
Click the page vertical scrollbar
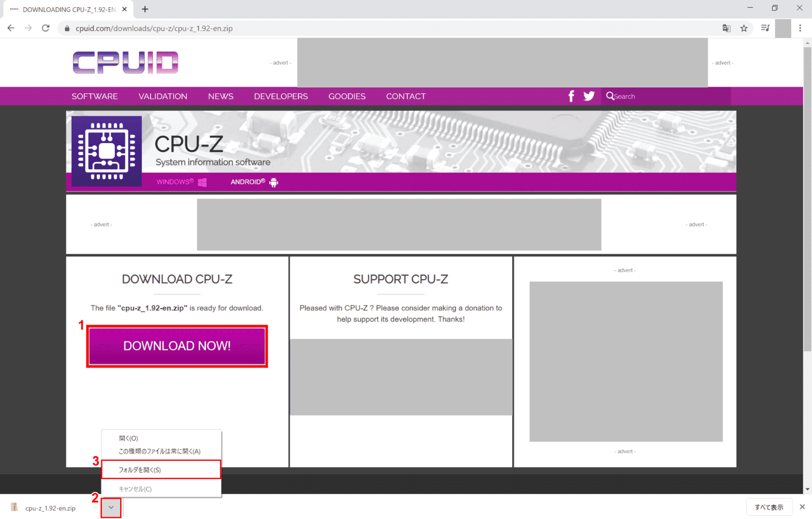tap(807, 199)
